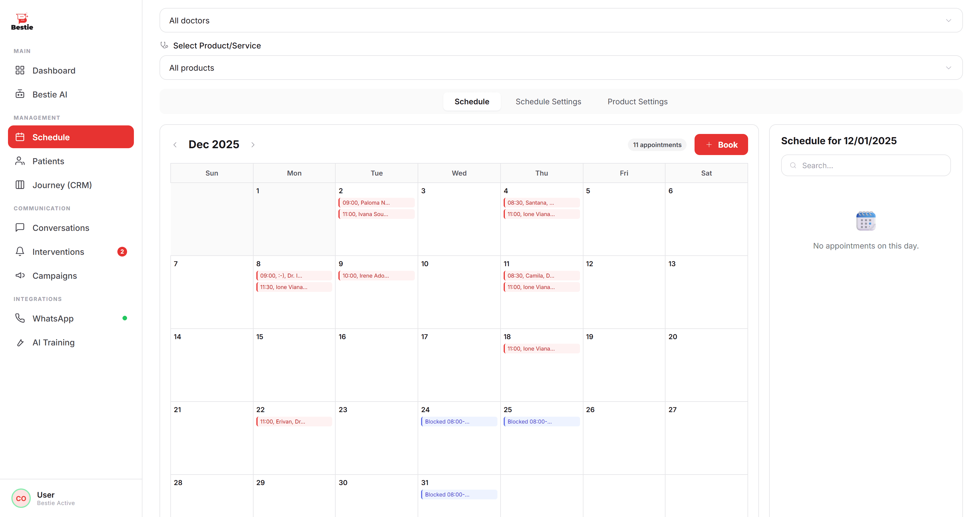Click the plus icon on Book button
Screen dimensions: 980x517
pyautogui.click(x=709, y=145)
